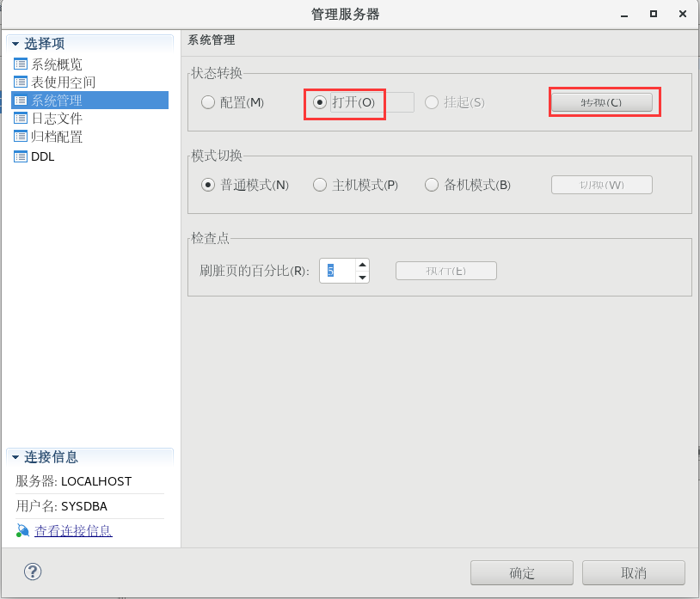This screenshot has height=599, width=700.
Task: Open the 日志文件 page
Action: click(x=57, y=119)
